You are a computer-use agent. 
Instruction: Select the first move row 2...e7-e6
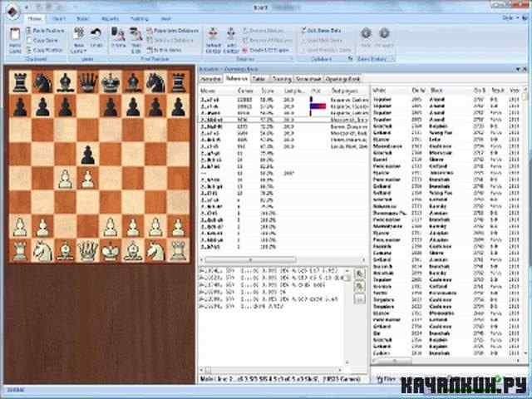(x=283, y=100)
